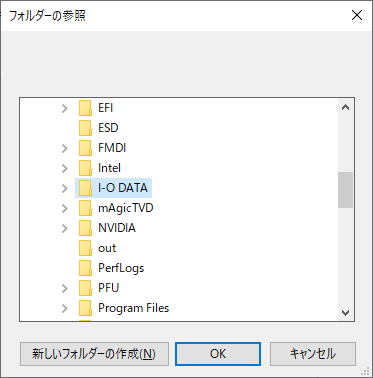Click the NVIDIA folder icon
This screenshot has width=373, height=378.
[x=85, y=228]
